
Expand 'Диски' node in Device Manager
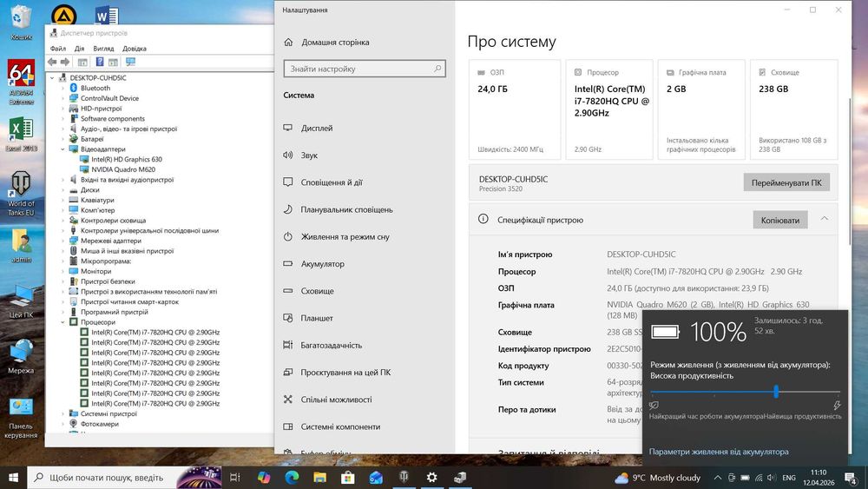pyautogui.click(x=62, y=190)
